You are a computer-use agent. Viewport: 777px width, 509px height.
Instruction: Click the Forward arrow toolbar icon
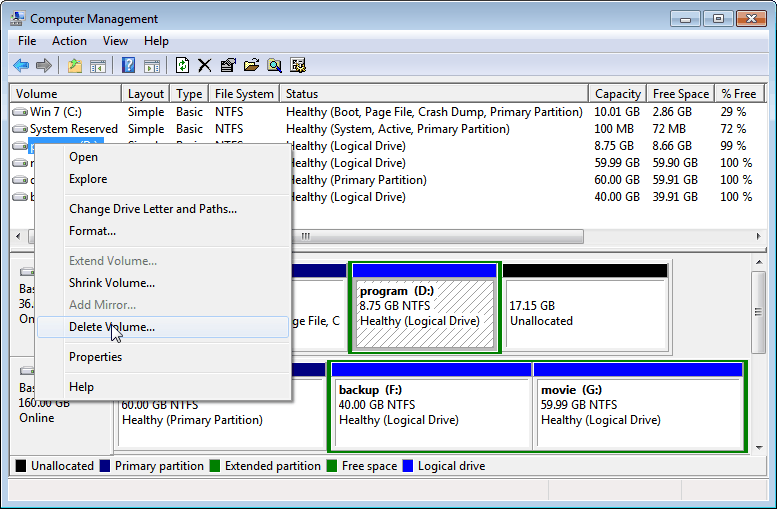click(x=44, y=65)
